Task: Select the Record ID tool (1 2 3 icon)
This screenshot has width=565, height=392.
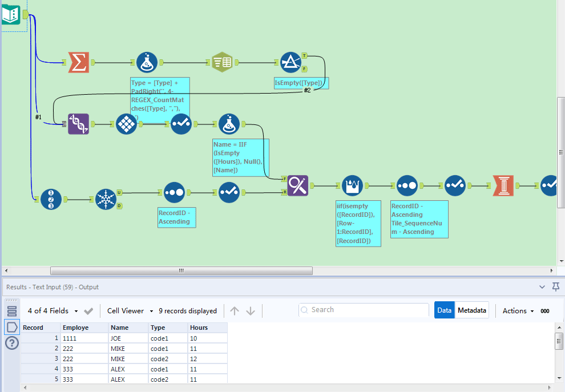Action: click(51, 199)
